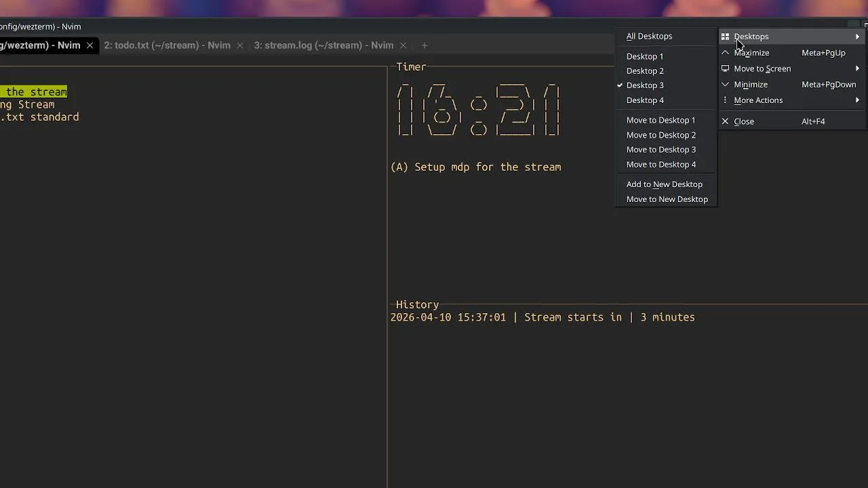Click the history timestamp 2026-04-10 15:37:01
The image size is (868, 488).
[x=448, y=317]
